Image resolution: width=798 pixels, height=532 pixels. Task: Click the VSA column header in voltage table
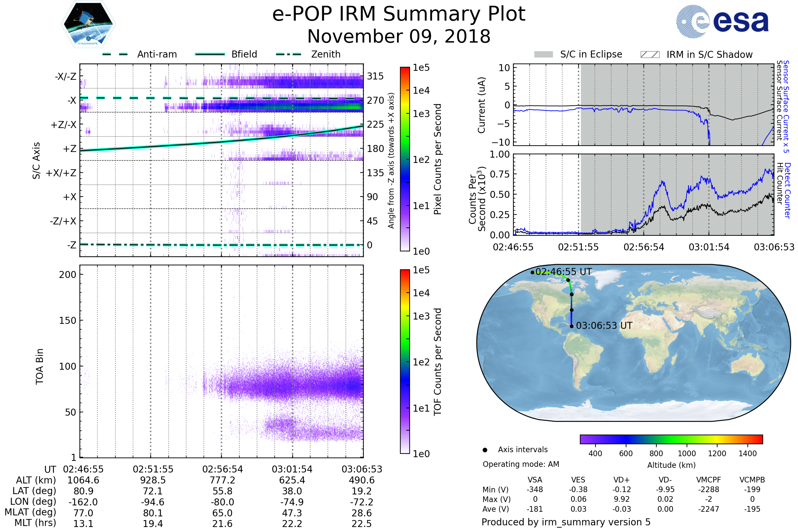[535, 480]
